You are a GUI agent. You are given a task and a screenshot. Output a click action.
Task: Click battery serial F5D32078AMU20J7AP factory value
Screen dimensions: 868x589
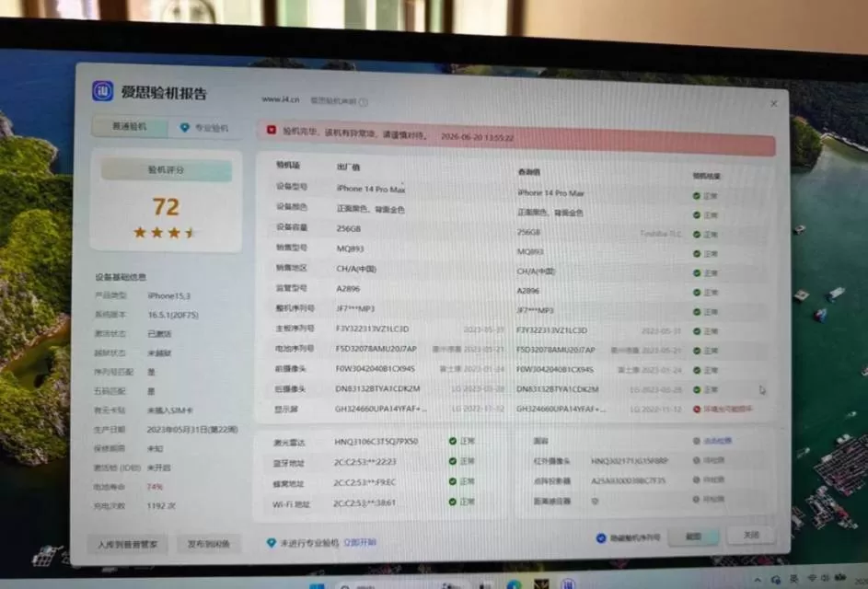pyautogui.click(x=376, y=349)
